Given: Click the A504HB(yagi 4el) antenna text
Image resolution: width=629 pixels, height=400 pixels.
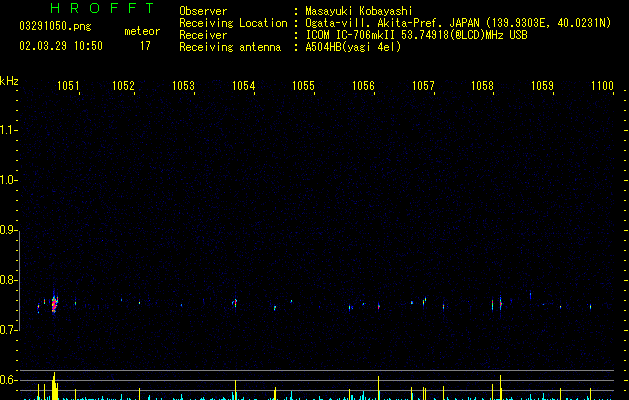Looking at the screenshot, I should [353, 47].
